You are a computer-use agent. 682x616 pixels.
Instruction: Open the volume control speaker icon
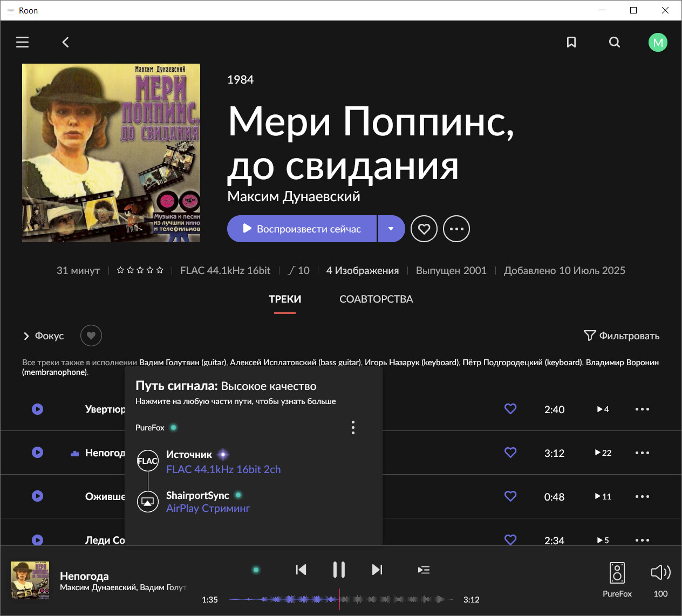point(660,572)
